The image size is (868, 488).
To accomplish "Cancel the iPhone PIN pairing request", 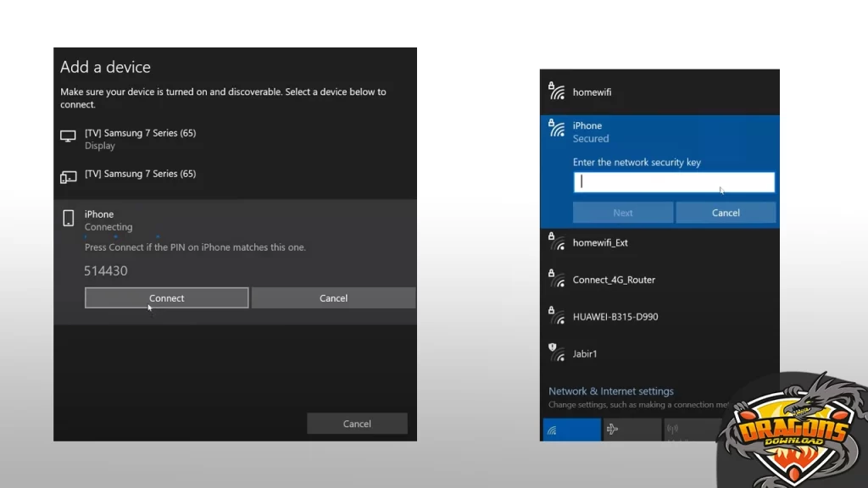I will tap(333, 298).
